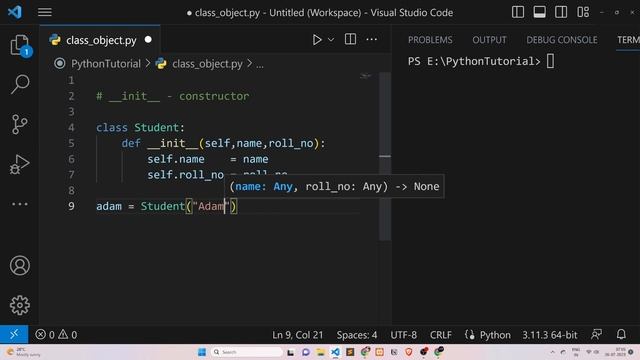Click the signature help tooltip
This screenshot has height=360, width=640.
(334, 187)
